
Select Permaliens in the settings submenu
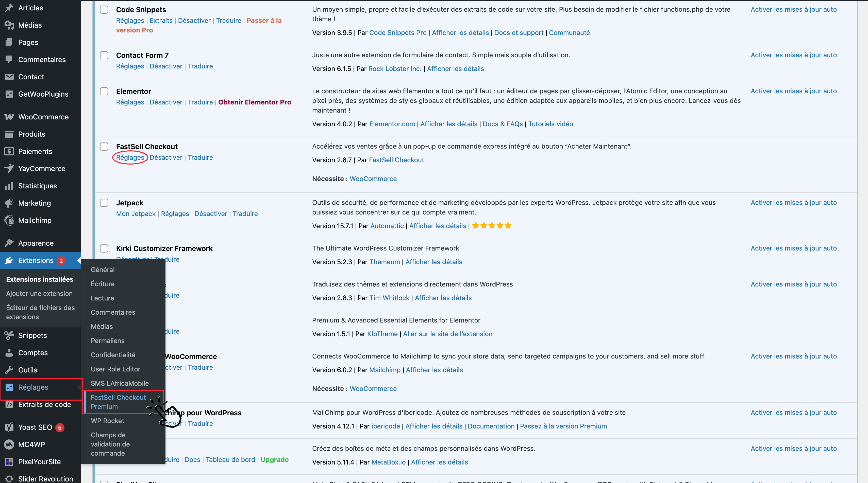108,341
